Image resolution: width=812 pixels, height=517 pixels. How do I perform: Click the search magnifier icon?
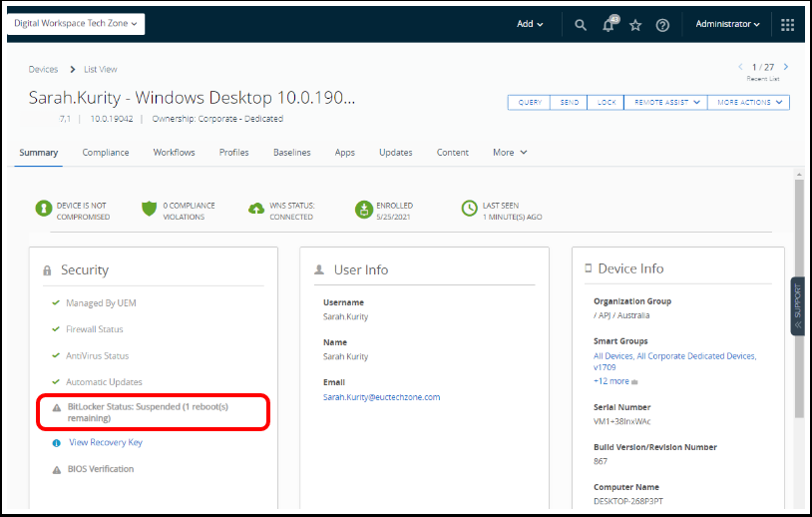(581, 25)
